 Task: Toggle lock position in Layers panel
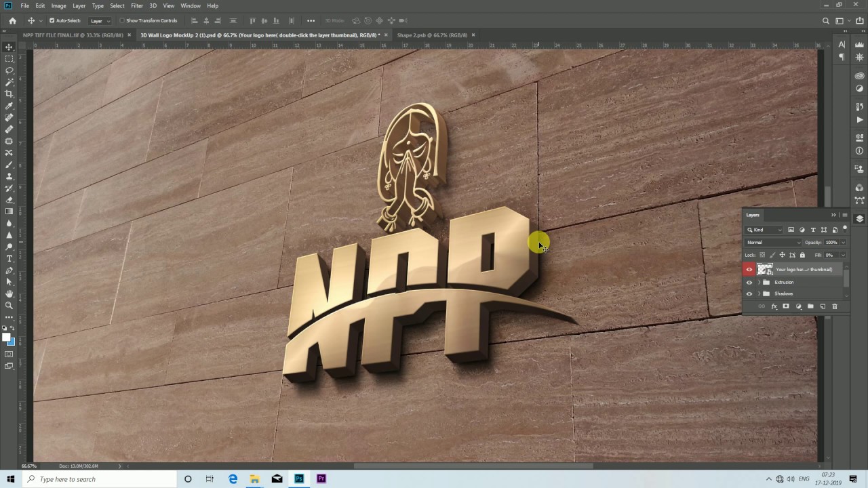pos(782,255)
